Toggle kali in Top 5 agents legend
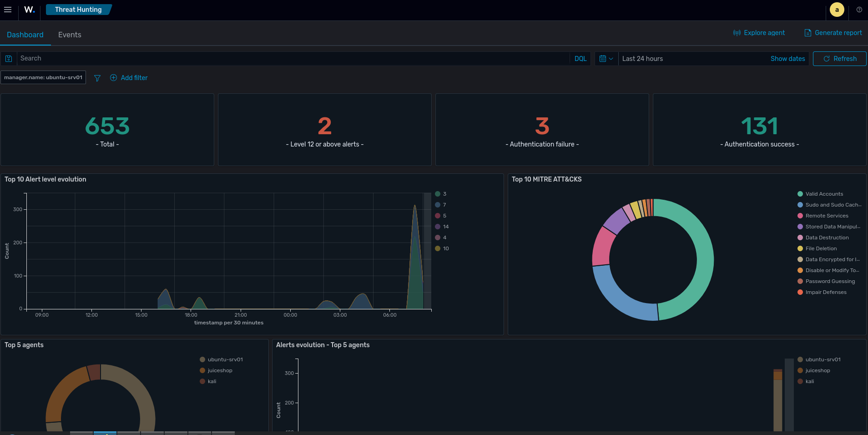The height and width of the screenshot is (435, 868). tap(208, 381)
